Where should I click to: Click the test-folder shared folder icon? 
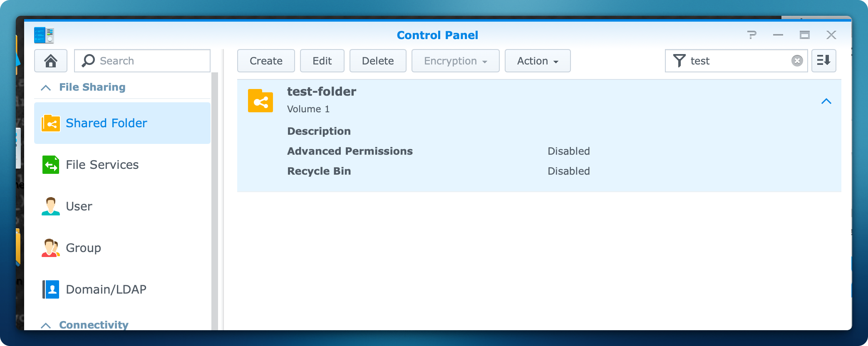pyautogui.click(x=260, y=101)
